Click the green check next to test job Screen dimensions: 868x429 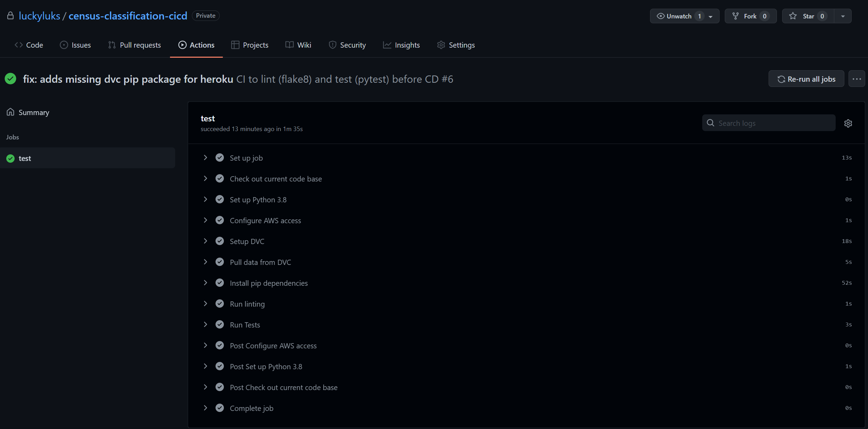click(x=10, y=159)
